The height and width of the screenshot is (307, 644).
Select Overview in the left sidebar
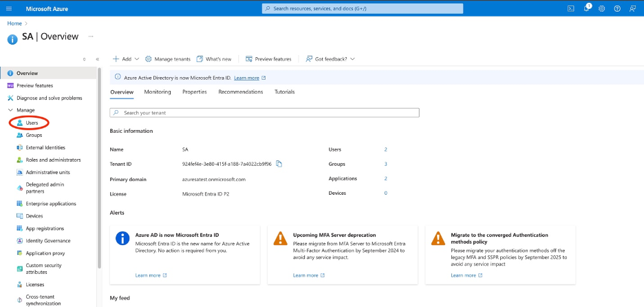48,73
